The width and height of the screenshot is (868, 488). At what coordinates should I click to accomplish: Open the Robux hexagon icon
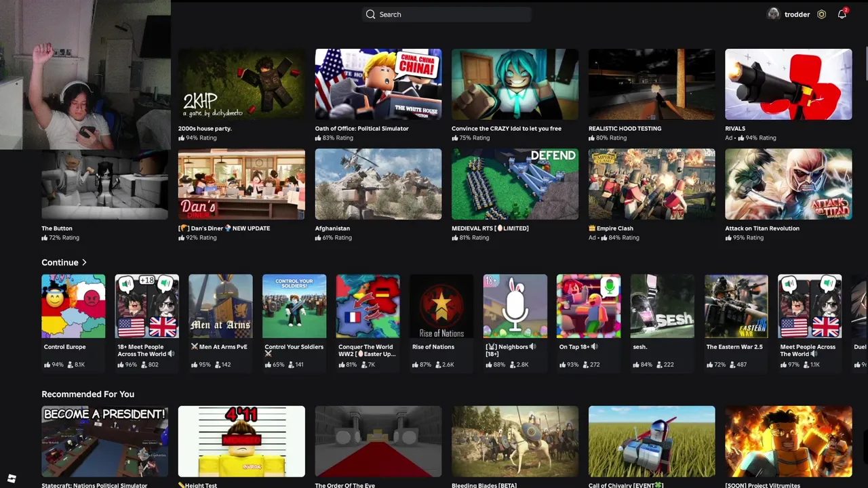[x=821, y=14]
